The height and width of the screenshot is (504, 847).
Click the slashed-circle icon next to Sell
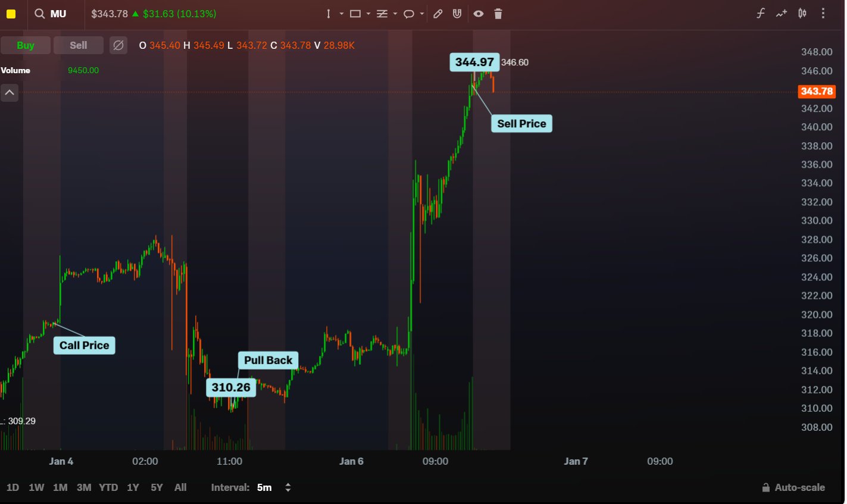[118, 45]
